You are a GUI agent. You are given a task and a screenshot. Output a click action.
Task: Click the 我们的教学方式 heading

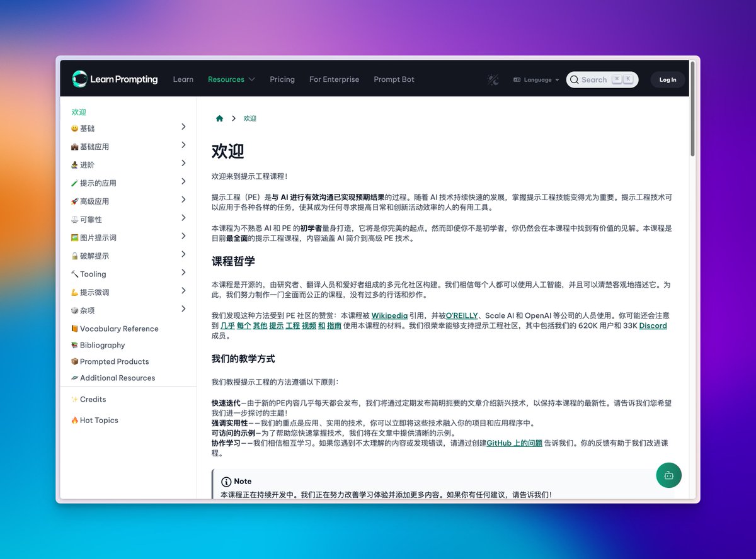[243, 359]
